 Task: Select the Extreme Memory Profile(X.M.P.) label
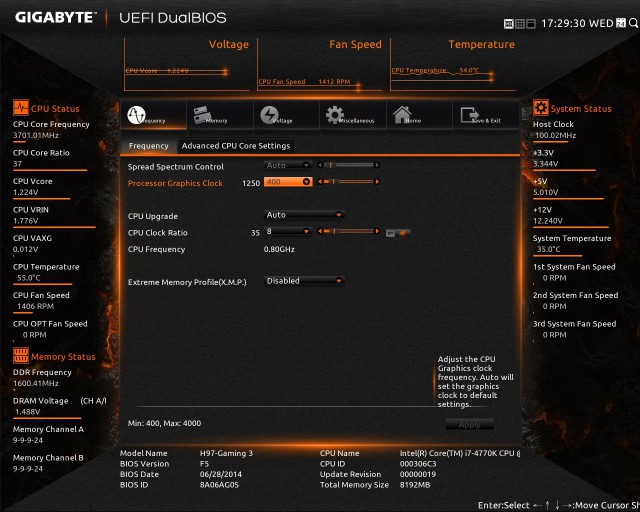tap(187, 282)
